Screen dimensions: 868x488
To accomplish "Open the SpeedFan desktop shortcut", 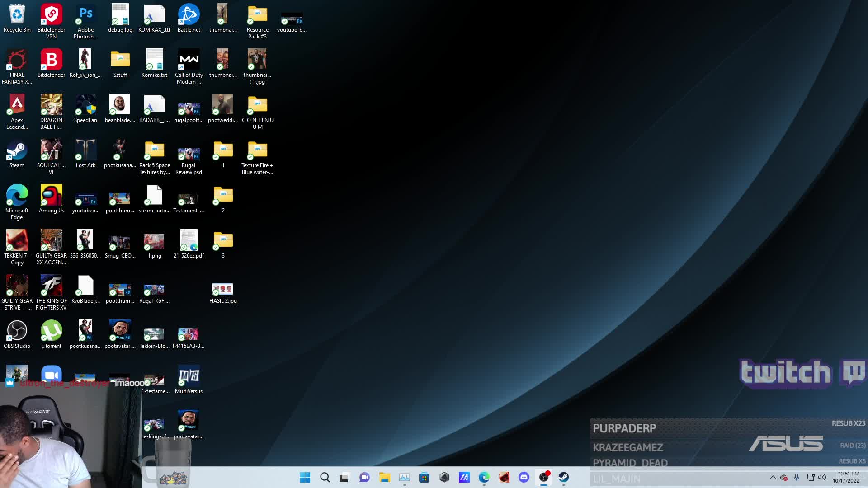I will (85, 109).
